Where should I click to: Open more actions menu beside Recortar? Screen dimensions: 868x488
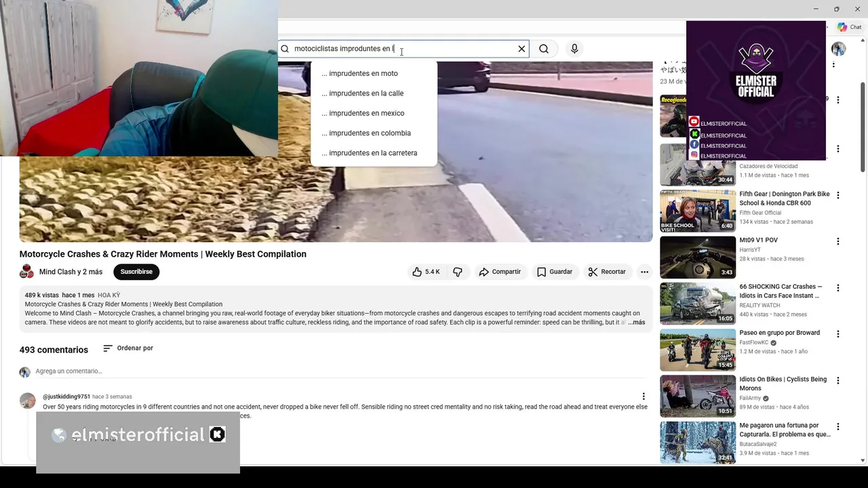644,272
